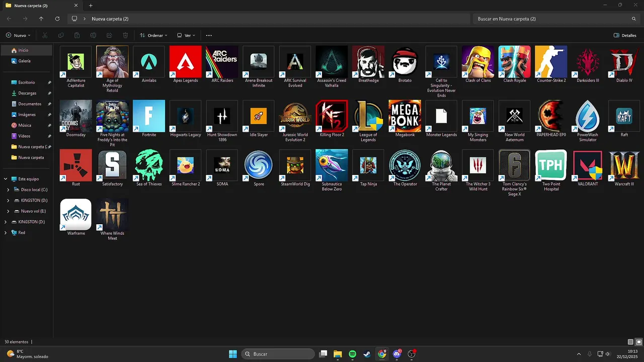Image resolution: width=644 pixels, height=362 pixels.
Task: Select the Killing Floor 2 shortcut
Action: coord(332,116)
